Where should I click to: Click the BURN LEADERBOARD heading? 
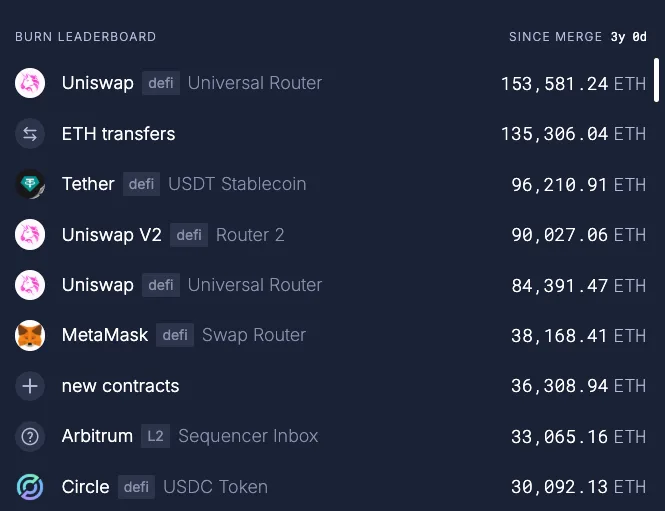point(85,37)
